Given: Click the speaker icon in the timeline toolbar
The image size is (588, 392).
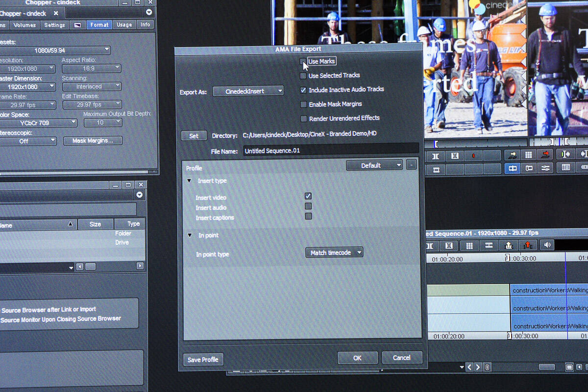Looking at the screenshot, I should 547,245.
